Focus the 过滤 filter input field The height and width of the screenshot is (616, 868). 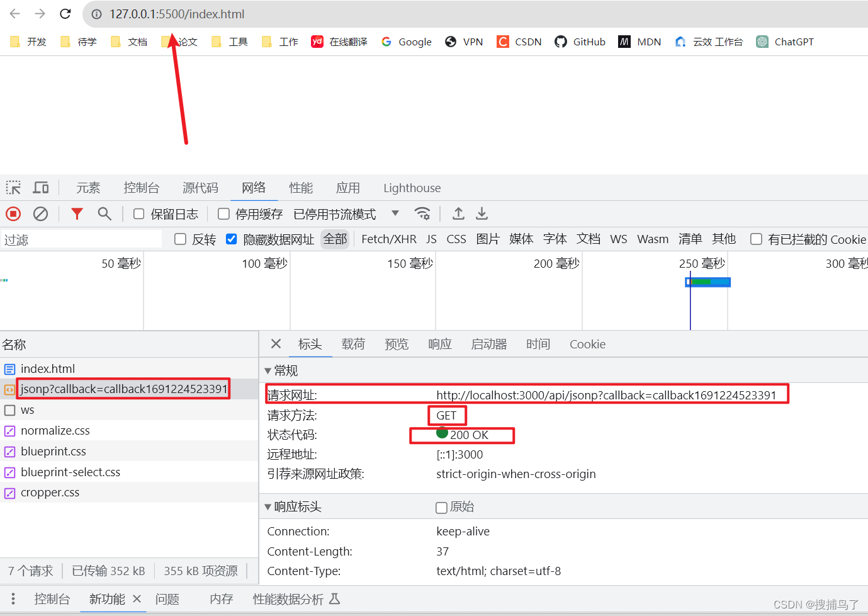pyautogui.click(x=81, y=239)
